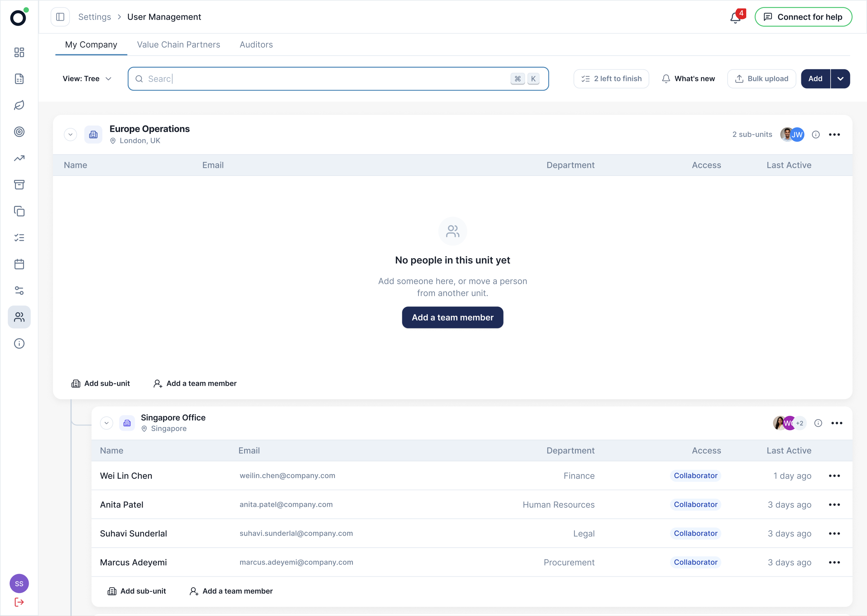Open the calendar icon in sidebar

pos(19,264)
